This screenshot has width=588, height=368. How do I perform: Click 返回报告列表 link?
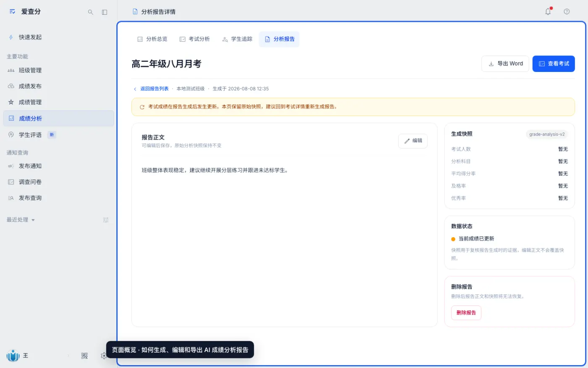click(151, 89)
